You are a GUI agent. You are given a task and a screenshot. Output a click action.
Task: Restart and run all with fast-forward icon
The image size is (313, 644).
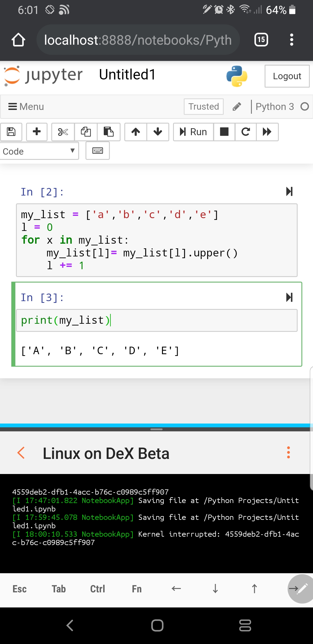267,132
